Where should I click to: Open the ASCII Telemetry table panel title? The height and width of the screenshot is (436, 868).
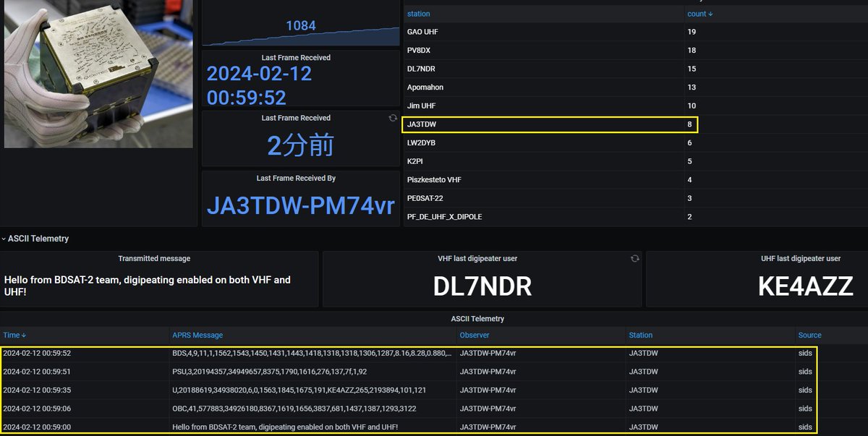pos(477,318)
